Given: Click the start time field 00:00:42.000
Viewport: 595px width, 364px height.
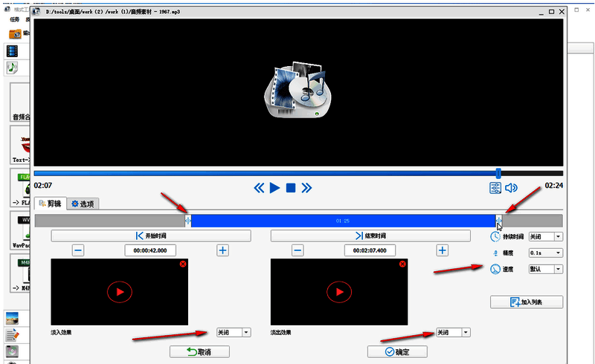Looking at the screenshot, I should coord(152,250).
